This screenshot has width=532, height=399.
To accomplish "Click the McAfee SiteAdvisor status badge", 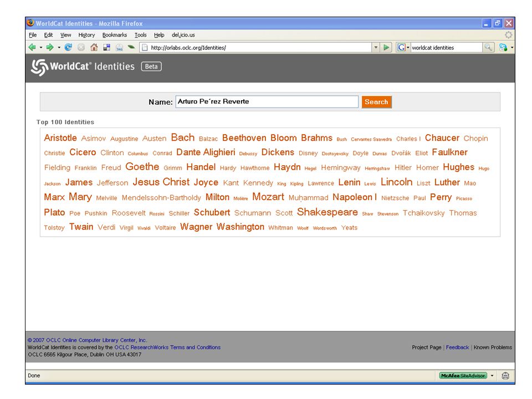I will click(463, 376).
